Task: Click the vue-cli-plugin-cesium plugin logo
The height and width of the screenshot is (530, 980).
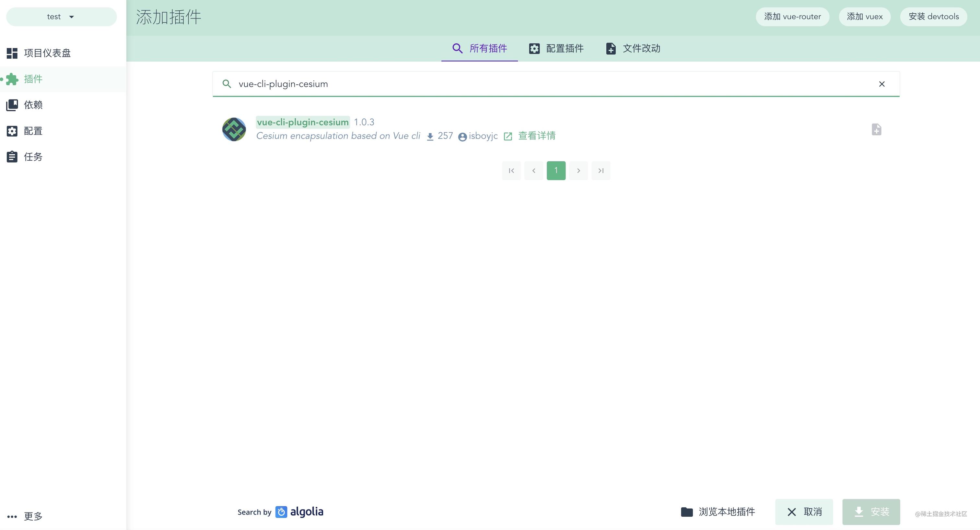Action: 234,129
